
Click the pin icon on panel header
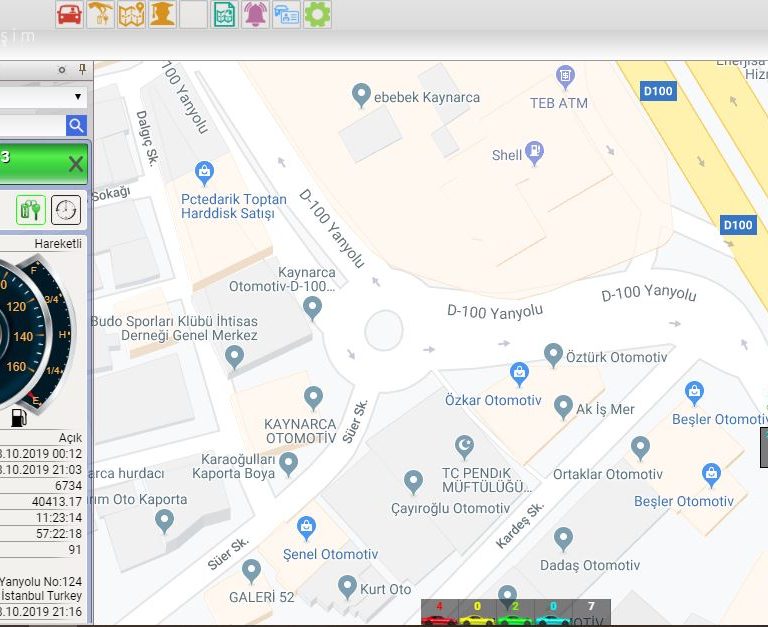click(x=82, y=70)
